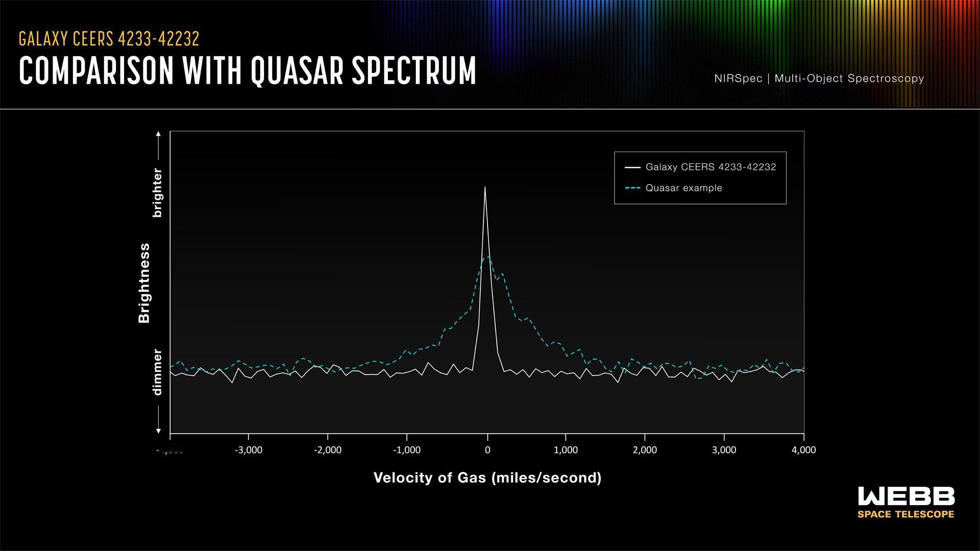Click the vertical Brightness axis title
The width and height of the screenshot is (980, 551).
pyautogui.click(x=144, y=283)
